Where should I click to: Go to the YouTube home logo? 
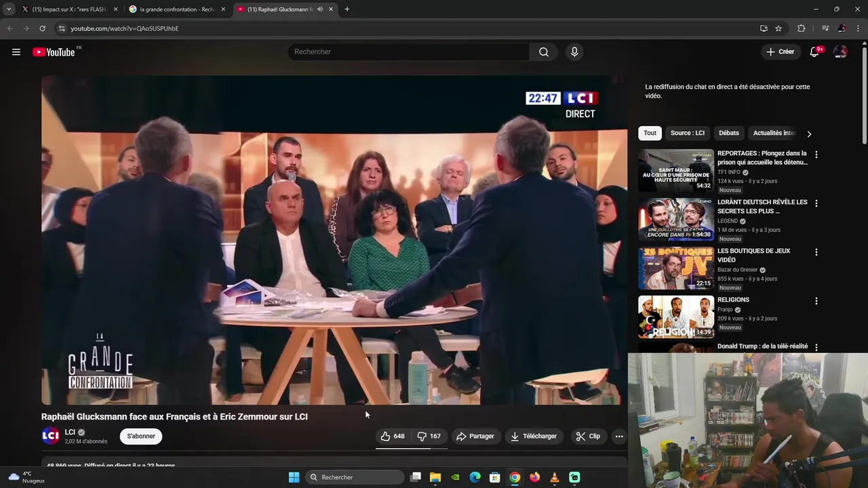point(54,52)
